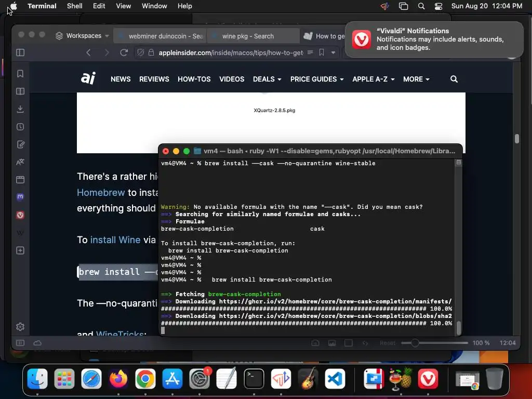
Task: Open Google Chrome from the Dock
Action: pyautogui.click(x=145, y=378)
